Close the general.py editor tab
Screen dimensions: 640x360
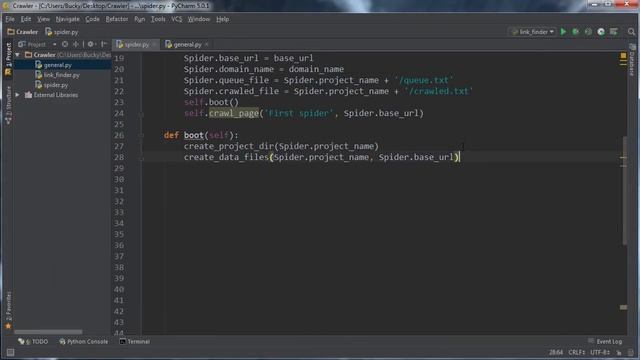click(207, 44)
